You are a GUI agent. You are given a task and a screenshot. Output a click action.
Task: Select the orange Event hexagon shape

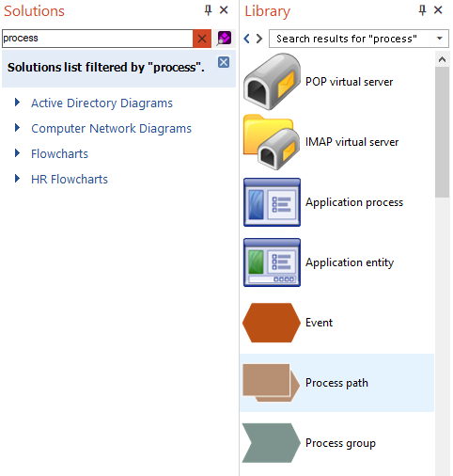pos(272,323)
